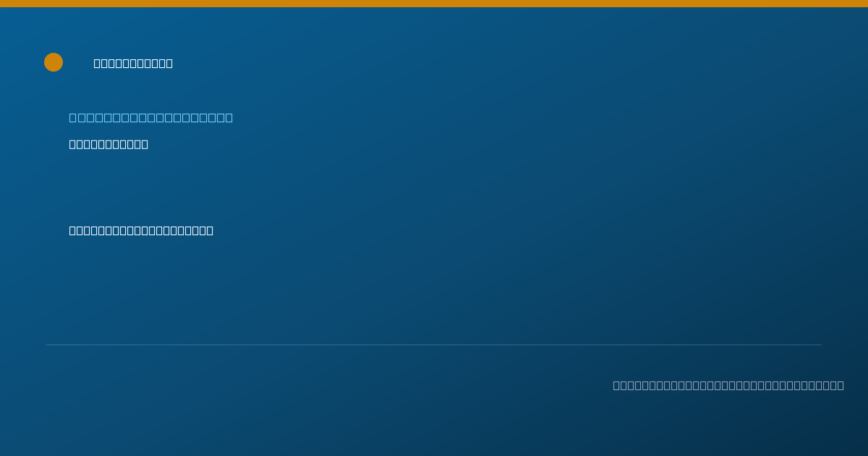
Task: Select the short white line under the blue title
Action: point(109,144)
